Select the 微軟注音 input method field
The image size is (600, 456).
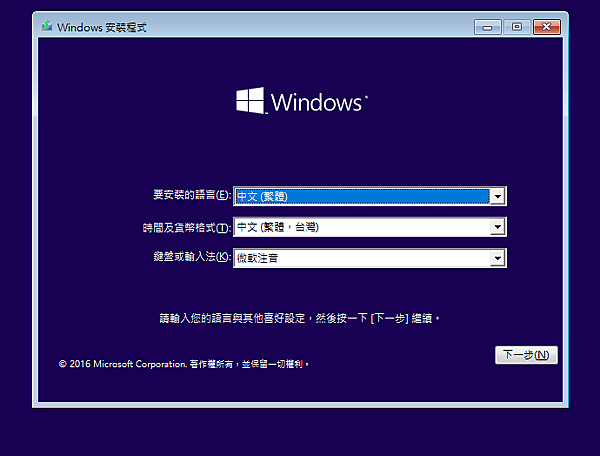point(370,258)
